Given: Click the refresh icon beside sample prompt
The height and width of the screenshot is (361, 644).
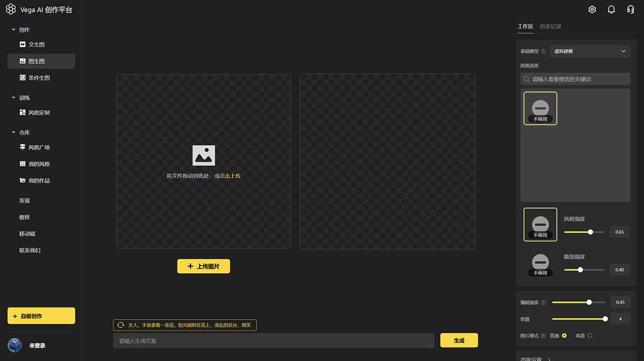Looking at the screenshot, I should coord(121,325).
